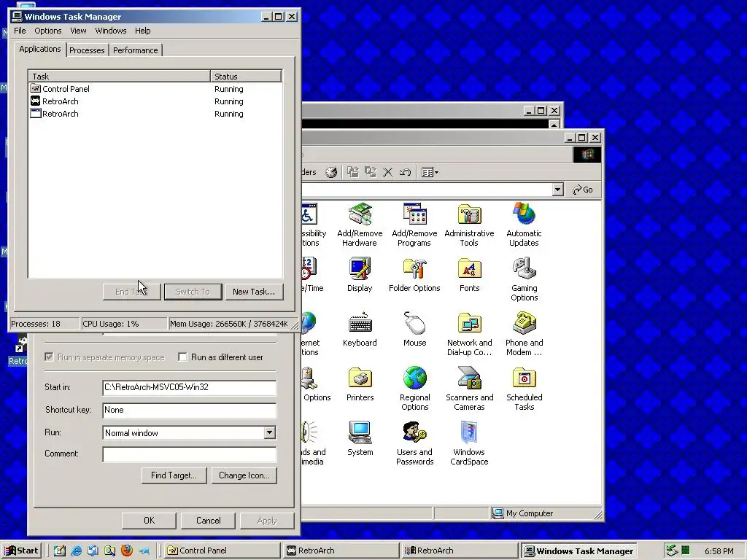Click History icon in Control Panel toolbar
The width and height of the screenshot is (747, 560).
331,172
